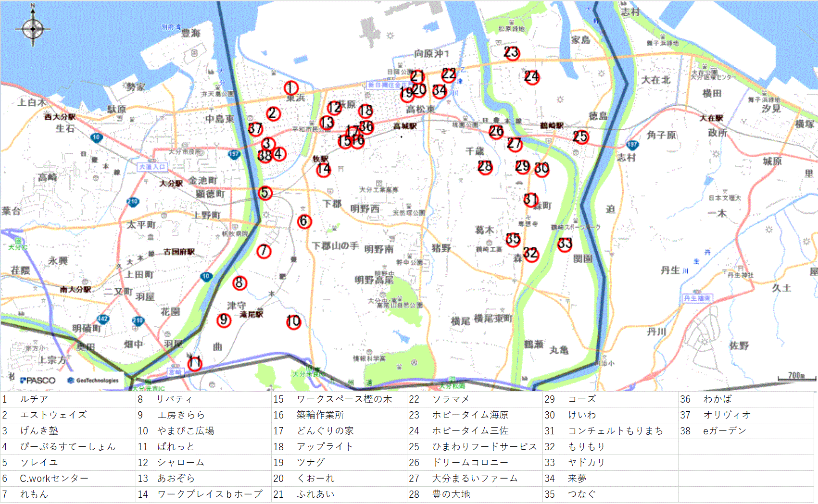The image size is (818, 504).
Task: Click the 西大分駅 station label
Action: coord(60,117)
